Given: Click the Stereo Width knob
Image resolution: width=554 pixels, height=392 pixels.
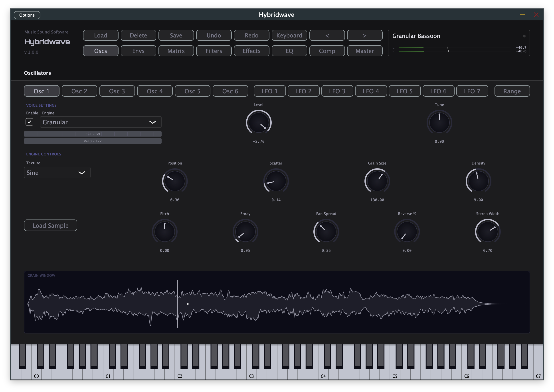Looking at the screenshot, I should pyautogui.click(x=487, y=231).
